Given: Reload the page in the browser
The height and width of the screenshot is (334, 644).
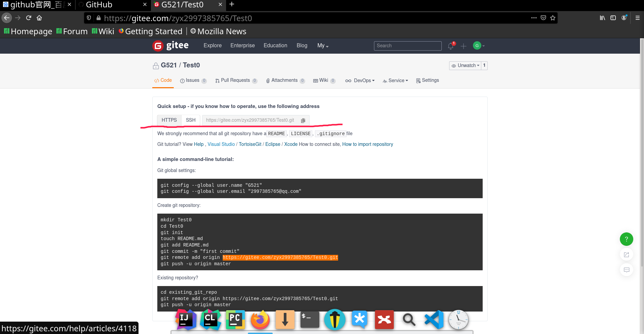Looking at the screenshot, I should pyautogui.click(x=29, y=18).
